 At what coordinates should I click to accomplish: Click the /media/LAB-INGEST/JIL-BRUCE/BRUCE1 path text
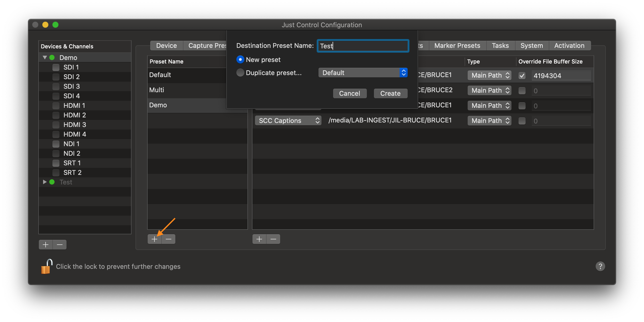(390, 120)
